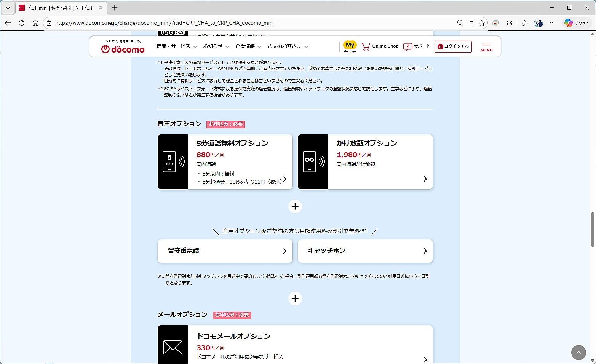Click browser back arrow
Image resolution: width=596 pixels, height=364 pixels.
click(8, 23)
